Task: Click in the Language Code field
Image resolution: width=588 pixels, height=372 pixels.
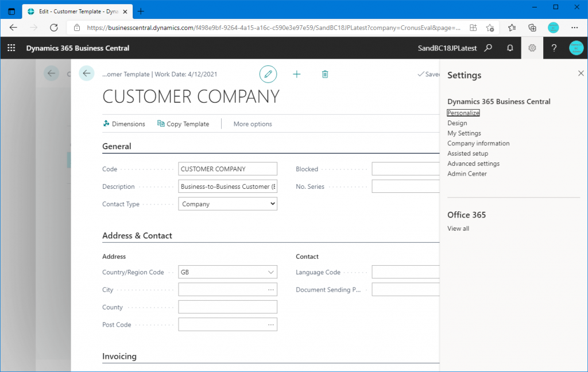Action: click(x=405, y=272)
